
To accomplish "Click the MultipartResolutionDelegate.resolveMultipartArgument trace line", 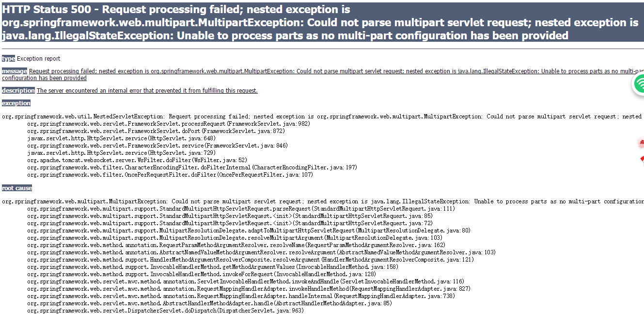I will (235, 238).
